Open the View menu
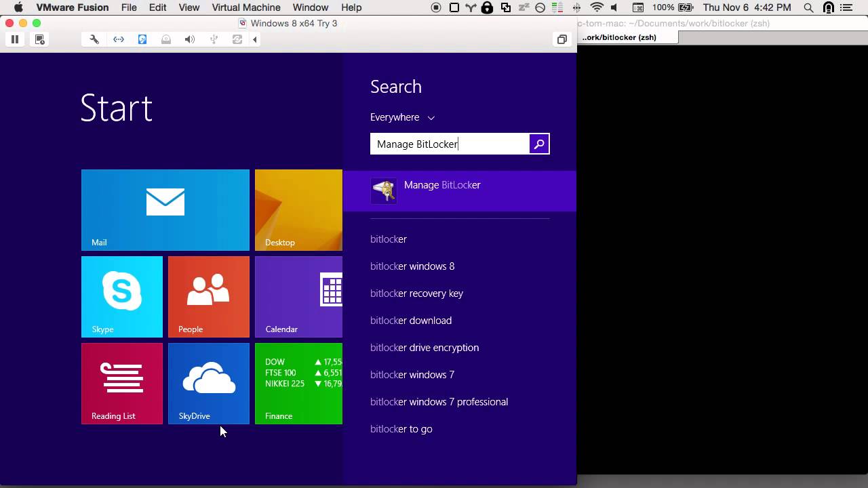Screen dimensions: 868x488 (x=189, y=7)
